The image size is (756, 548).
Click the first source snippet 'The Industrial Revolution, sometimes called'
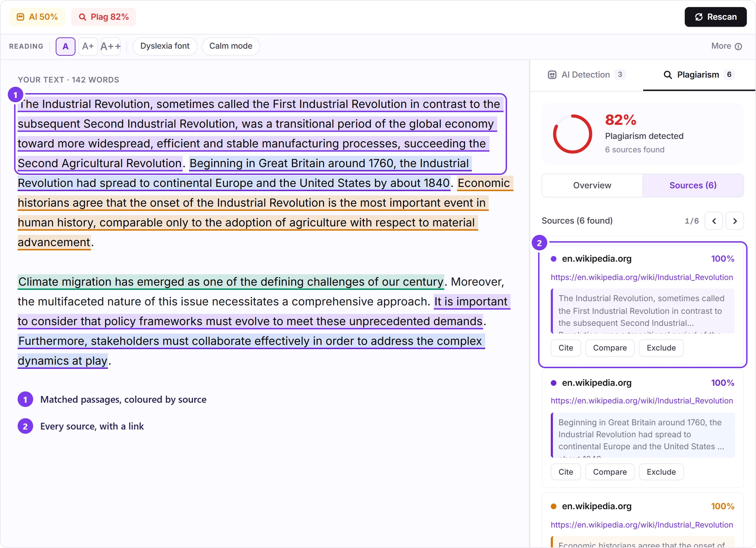point(642,311)
